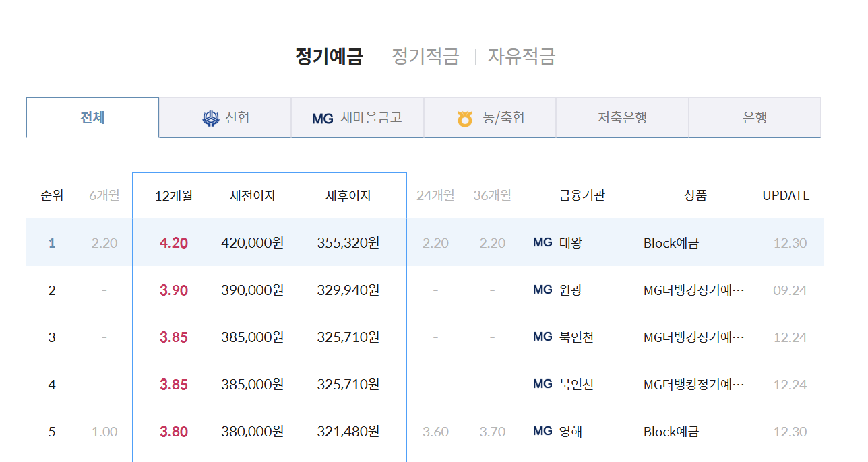
Task: Expand the MG더뱅킹정기예… product in rank 3
Action: pyautogui.click(x=694, y=337)
